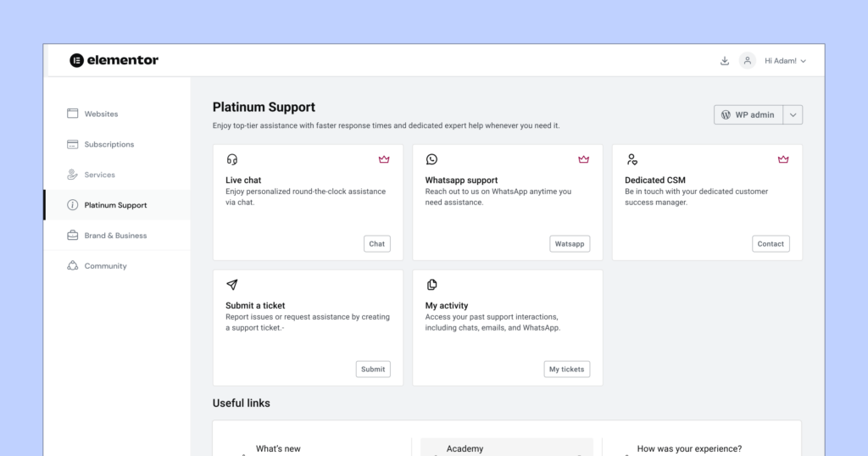The image size is (868, 456).
Task: Click the WP admin button
Action: pos(748,115)
